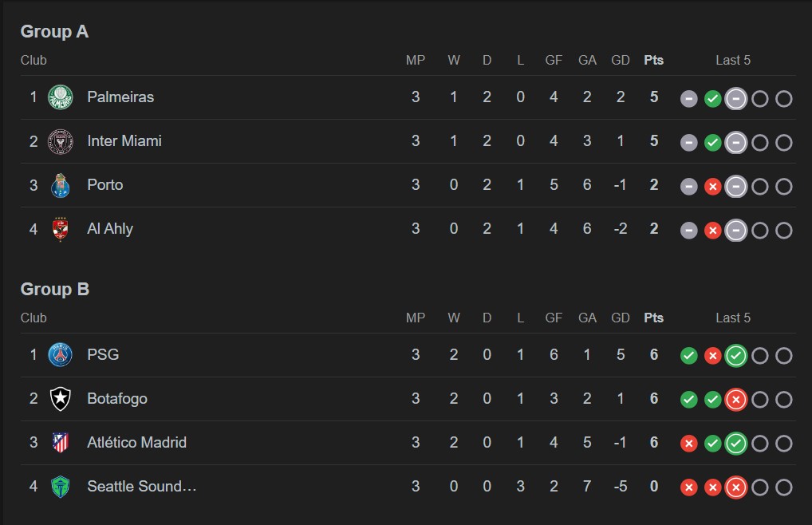Click the Atlético Madrid club crest

point(60,443)
